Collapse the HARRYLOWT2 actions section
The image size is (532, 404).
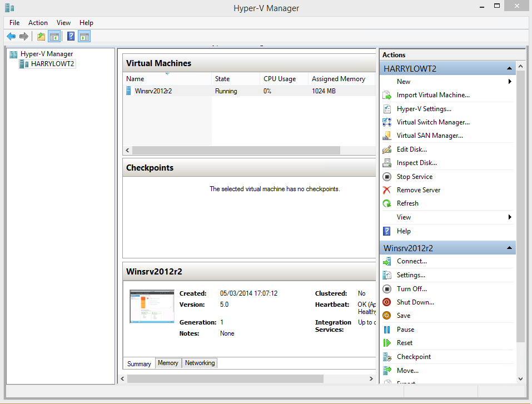(509, 68)
